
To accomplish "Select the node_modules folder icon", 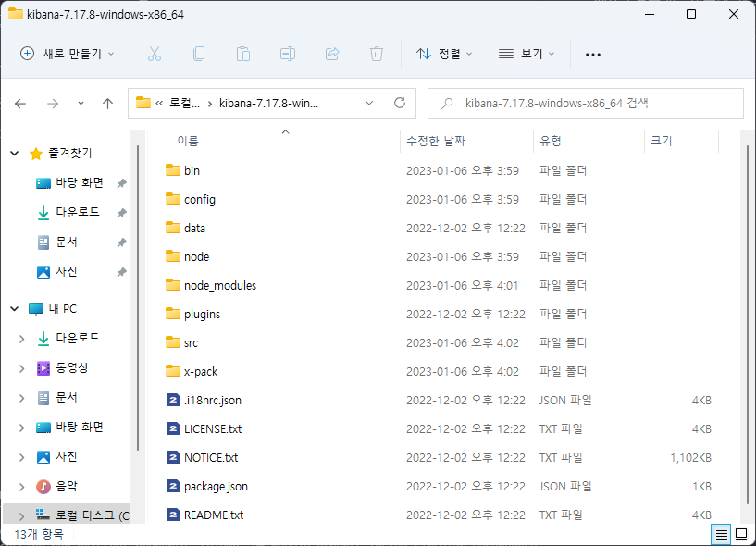I will pos(173,285).
